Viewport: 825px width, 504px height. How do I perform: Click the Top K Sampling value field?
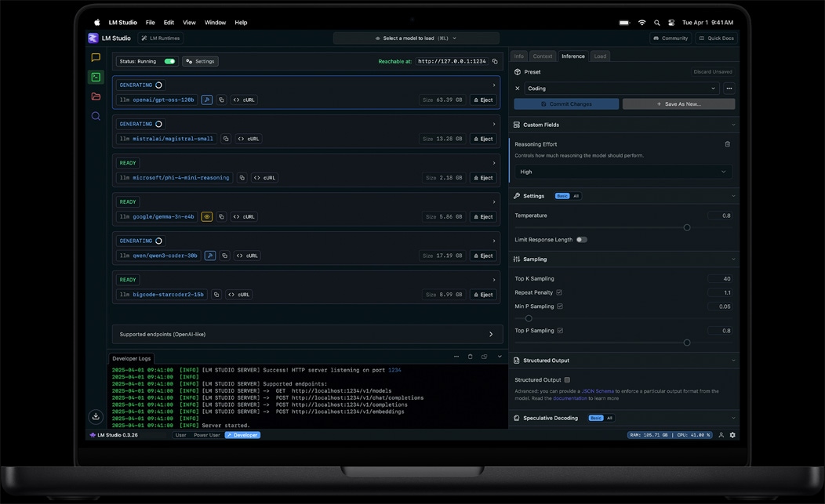(x=723, y=278)
